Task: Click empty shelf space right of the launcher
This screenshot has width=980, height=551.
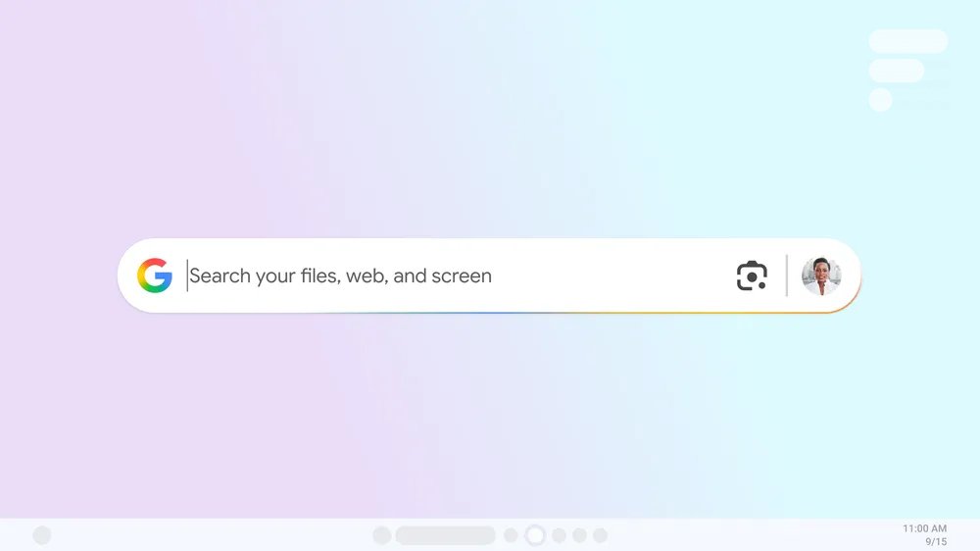Action: (206, 535)
